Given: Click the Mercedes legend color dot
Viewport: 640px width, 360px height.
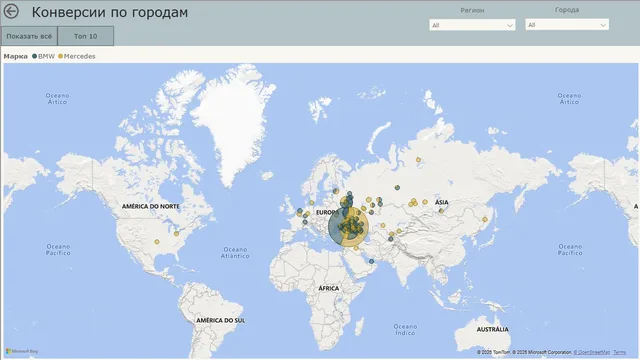Looking at the screenshot, I should pos(60,56).
